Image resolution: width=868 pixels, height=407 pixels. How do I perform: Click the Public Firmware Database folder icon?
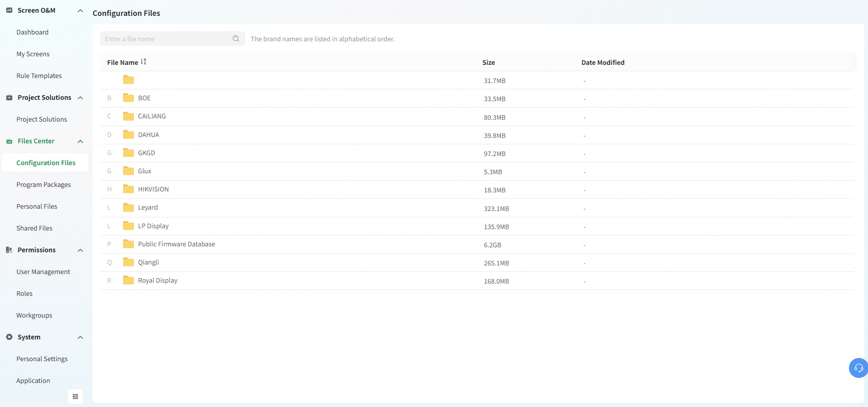(128, 244)
